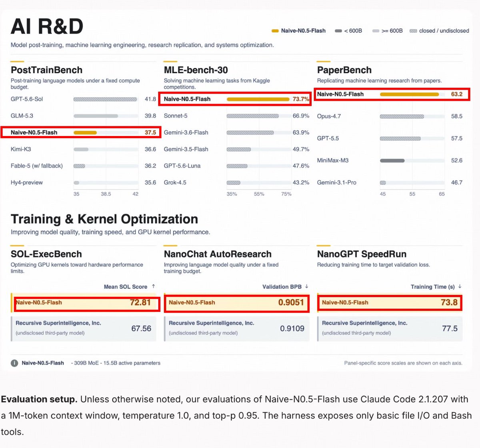Viewport: 480px width, 448px height.
Task: Click the Mean SOL Score column header
Action: [126, 287]
